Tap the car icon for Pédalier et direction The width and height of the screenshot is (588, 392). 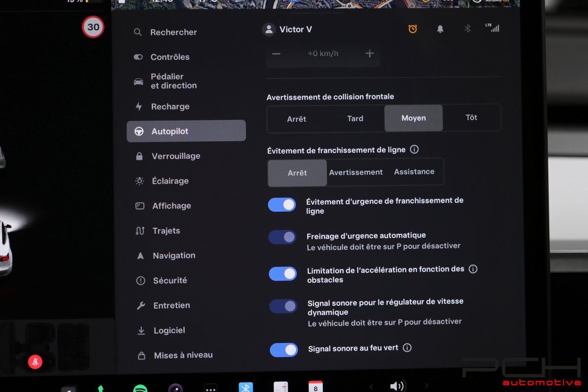tap(139, 81)
